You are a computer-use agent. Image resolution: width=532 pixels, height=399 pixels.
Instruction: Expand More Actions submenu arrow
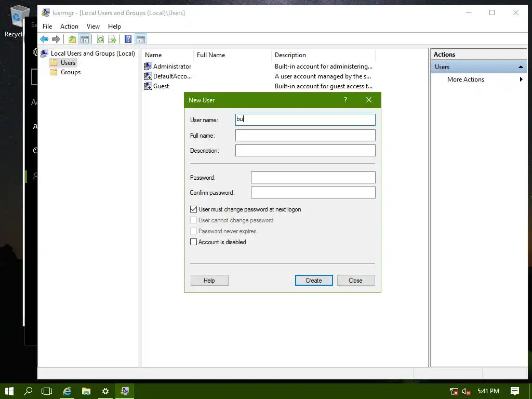tap(521, 79)
